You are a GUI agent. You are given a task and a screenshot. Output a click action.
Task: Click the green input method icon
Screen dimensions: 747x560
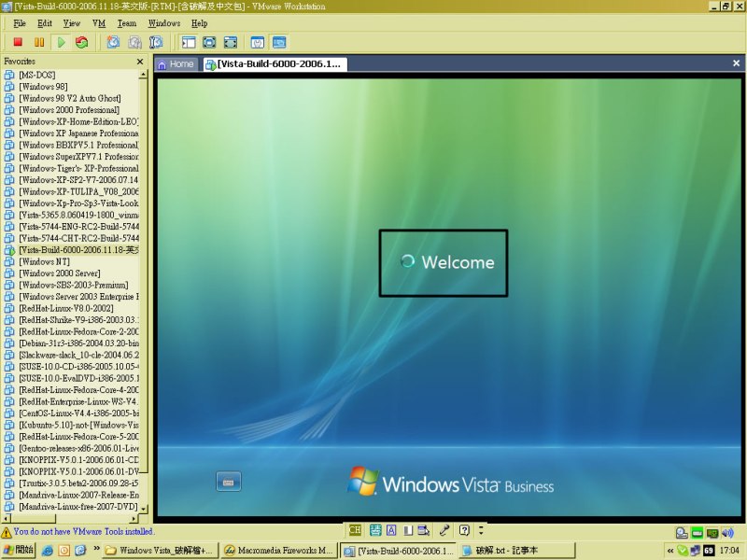375,530
